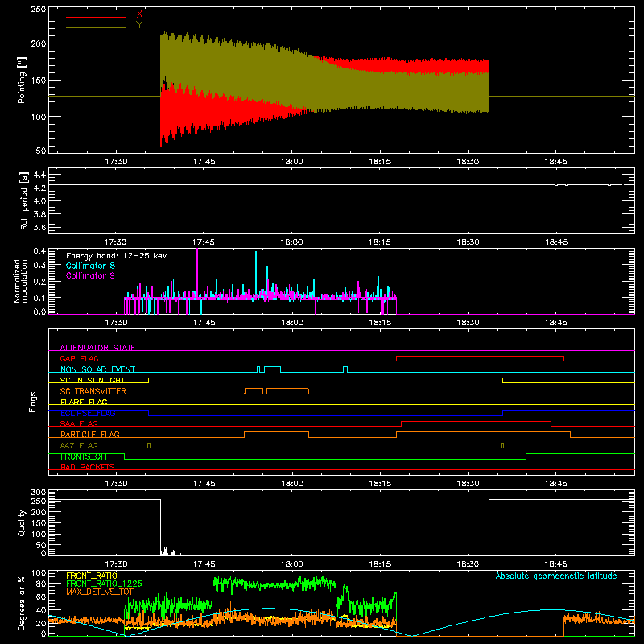Click the Normalized modulation axis title
644x644 pixels.
point(20,281)
